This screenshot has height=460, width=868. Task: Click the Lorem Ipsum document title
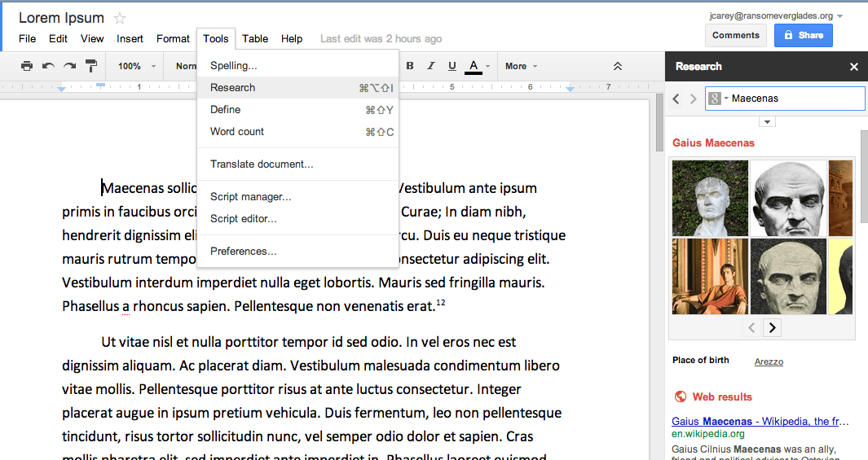[61, 18]
